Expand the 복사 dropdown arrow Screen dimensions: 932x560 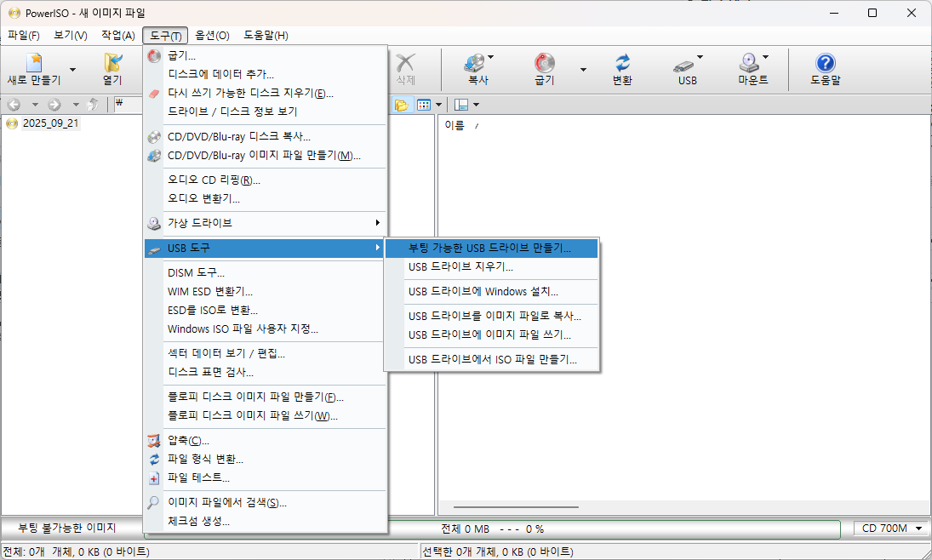coord(491,57)
